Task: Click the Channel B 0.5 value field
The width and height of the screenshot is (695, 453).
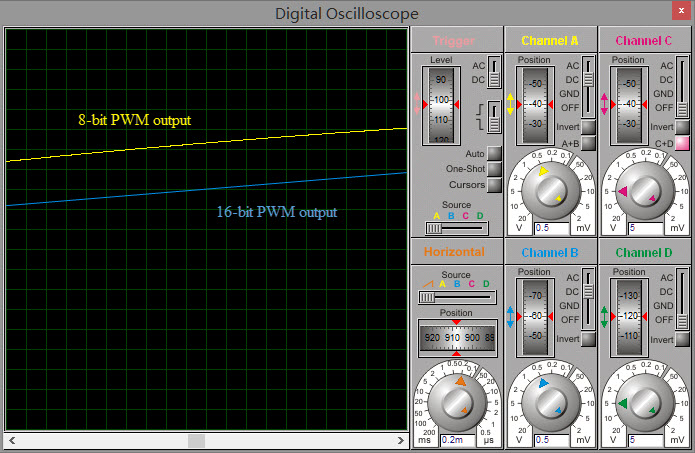Action: tap(551, 440)
